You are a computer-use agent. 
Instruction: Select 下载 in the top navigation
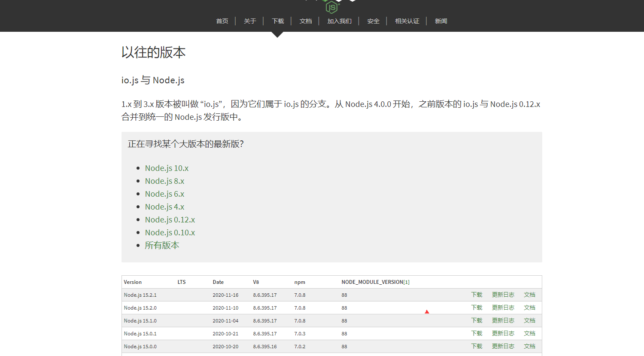tap(277, 21)
